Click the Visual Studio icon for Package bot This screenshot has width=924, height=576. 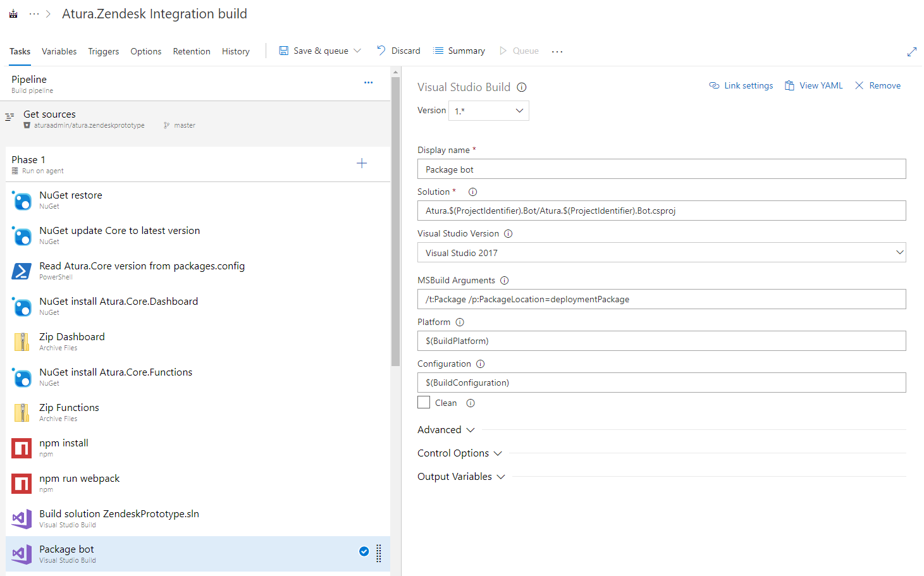point(22,555)
